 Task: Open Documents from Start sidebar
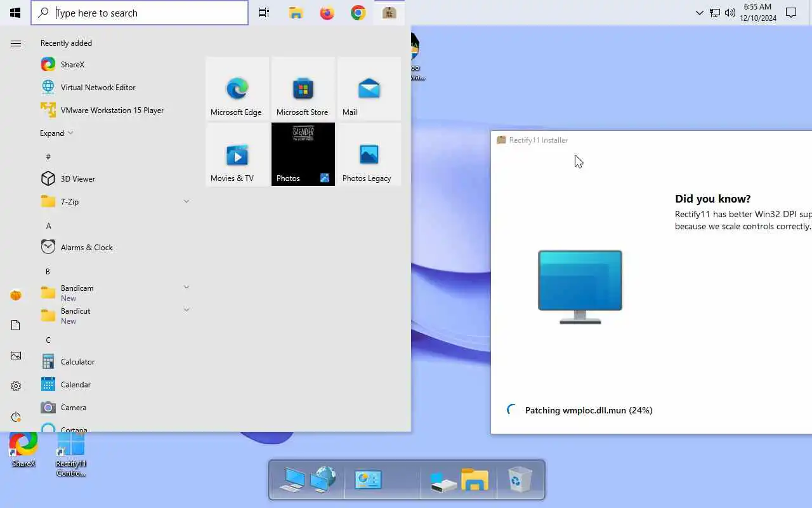point(16,325)
